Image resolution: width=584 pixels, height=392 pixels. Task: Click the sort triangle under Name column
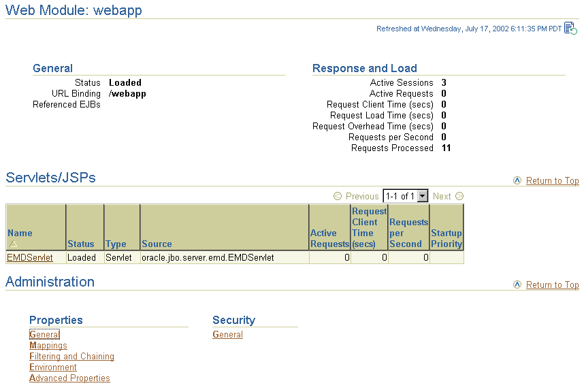12,244
